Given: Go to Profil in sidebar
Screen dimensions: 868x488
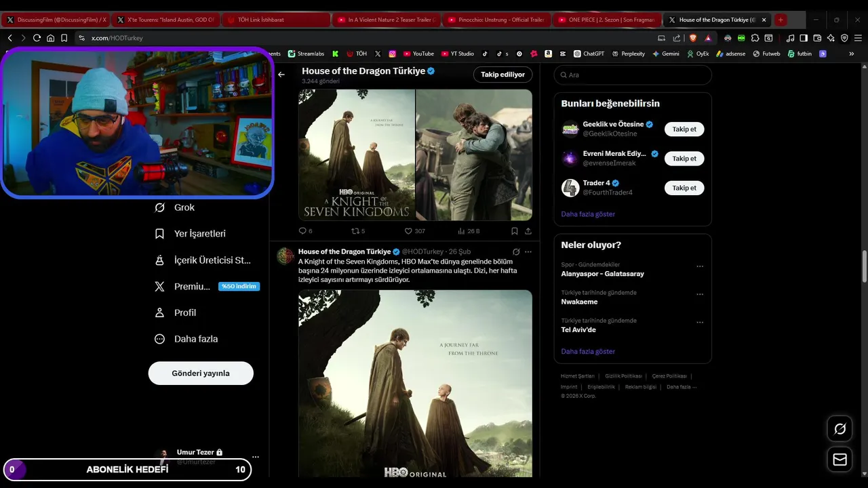Looking at the screenshot, I should click(176, 313).
